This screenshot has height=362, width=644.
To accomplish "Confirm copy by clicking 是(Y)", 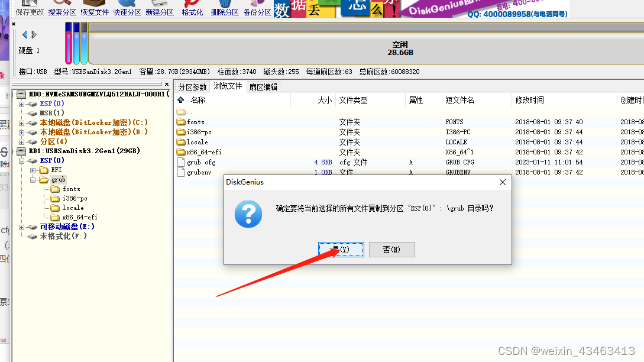I will (x=341, y=249).
